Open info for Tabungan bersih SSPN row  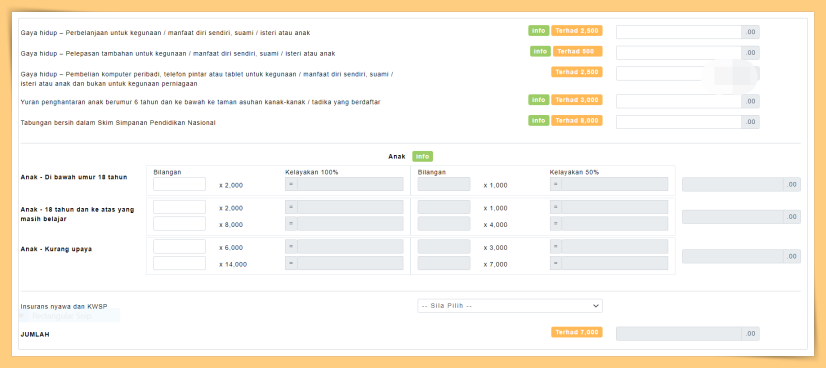pos(538,121)
